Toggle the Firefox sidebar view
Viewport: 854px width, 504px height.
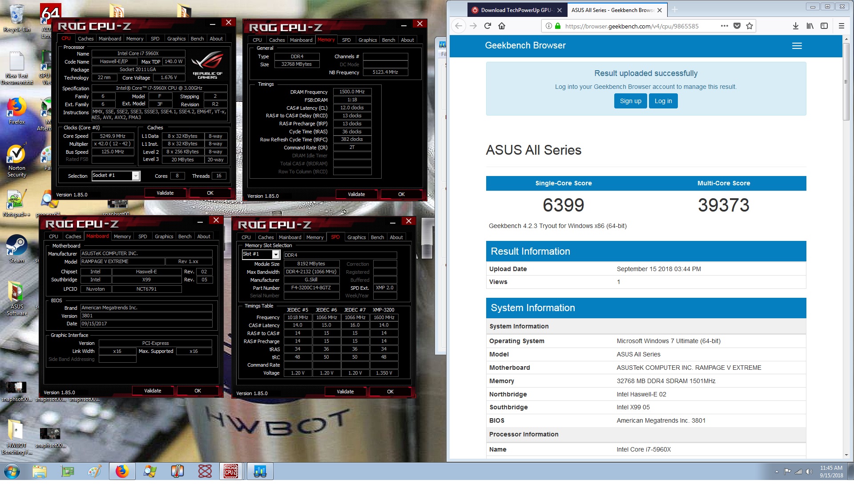tap(824, 26)
